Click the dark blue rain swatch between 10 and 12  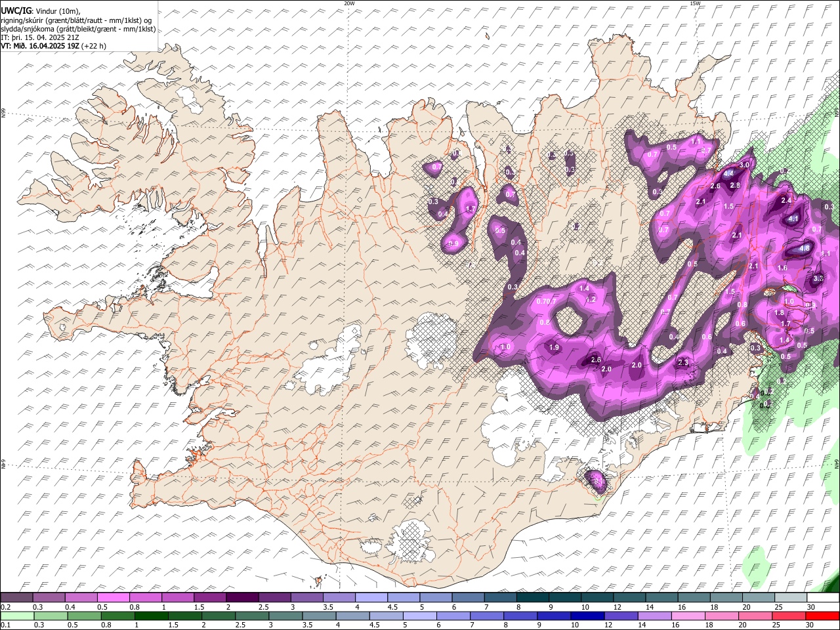(x=587, y=616)
